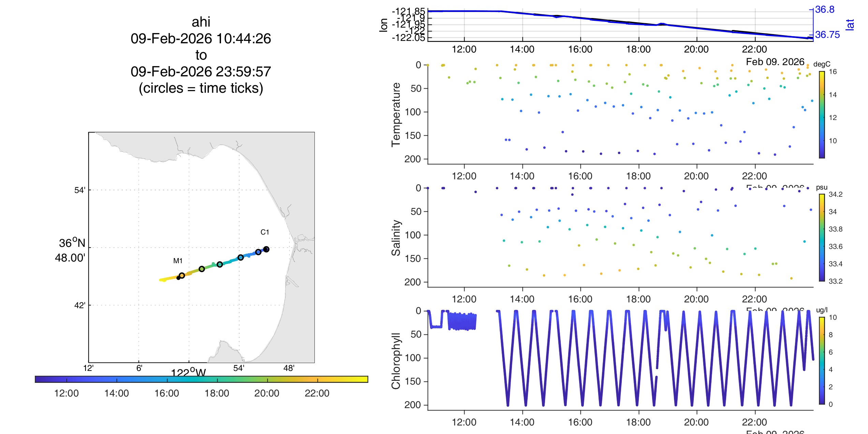Click the time circle marker nearest M1
868x434 pixels.
[x=182, y=275]
